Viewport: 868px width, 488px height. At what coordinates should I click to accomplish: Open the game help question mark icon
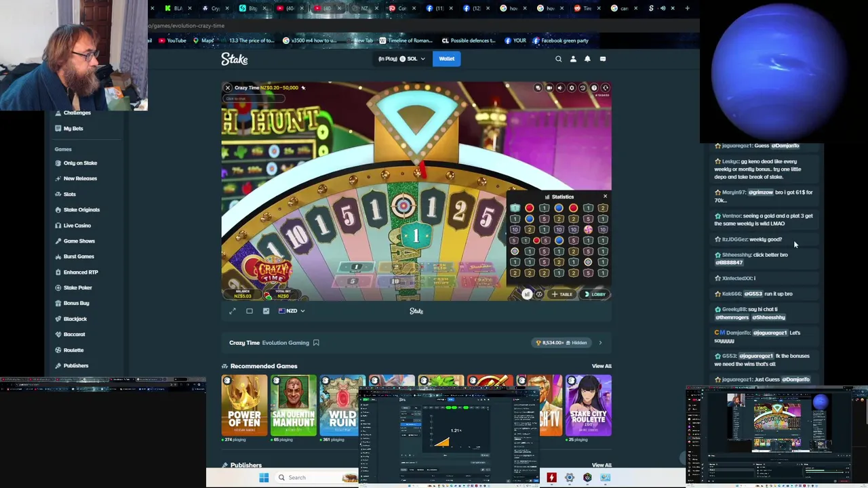coord(594,87)
